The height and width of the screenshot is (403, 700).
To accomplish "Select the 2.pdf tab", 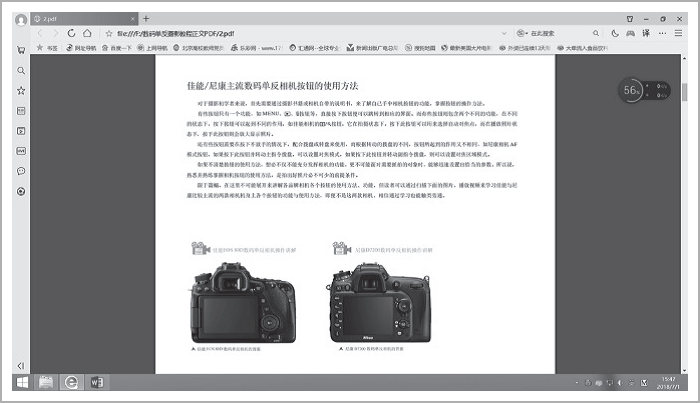I will [84, 19].
